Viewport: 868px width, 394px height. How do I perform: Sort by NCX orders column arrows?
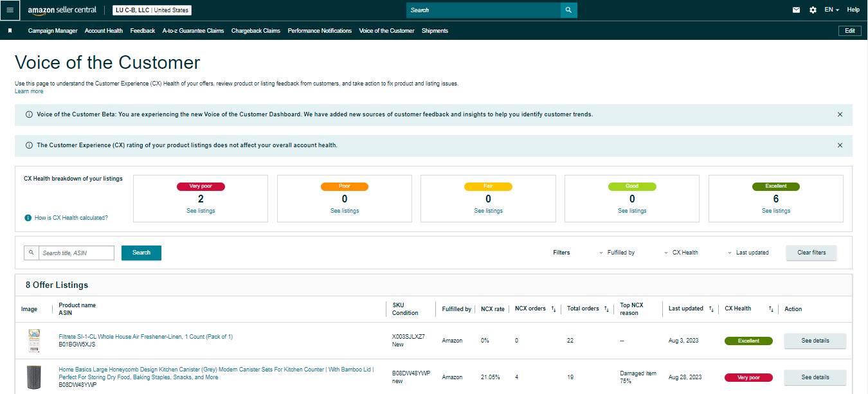coord(554,309)
